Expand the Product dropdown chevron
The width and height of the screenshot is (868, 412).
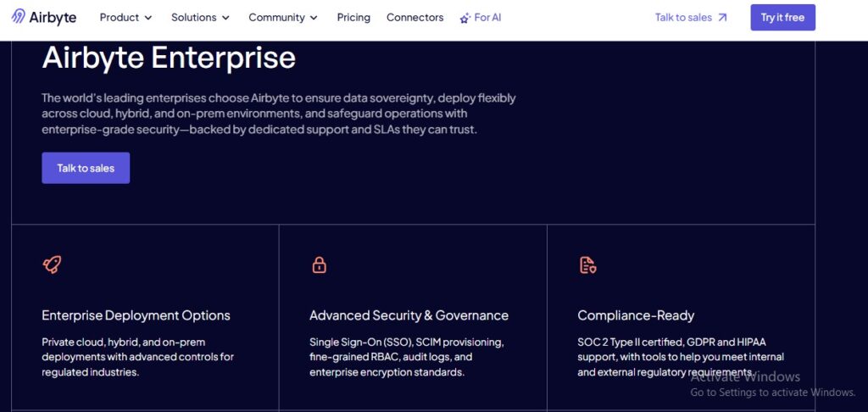[148, 18]
